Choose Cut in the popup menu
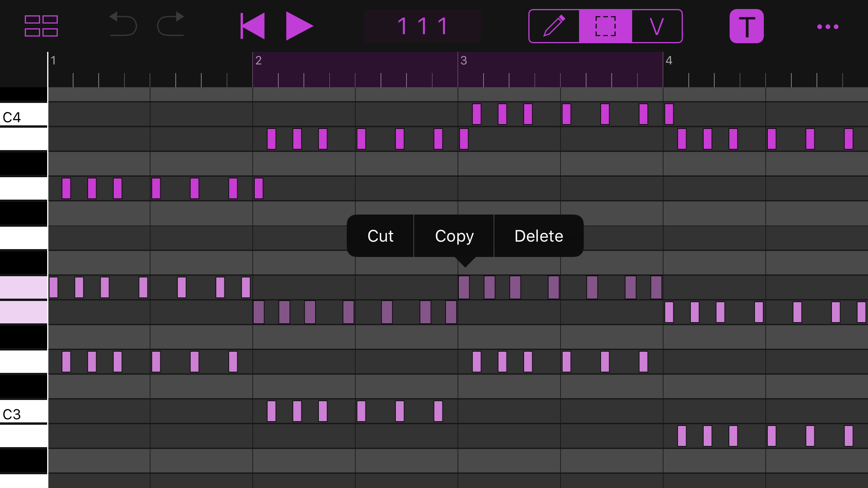 point(380,236)
